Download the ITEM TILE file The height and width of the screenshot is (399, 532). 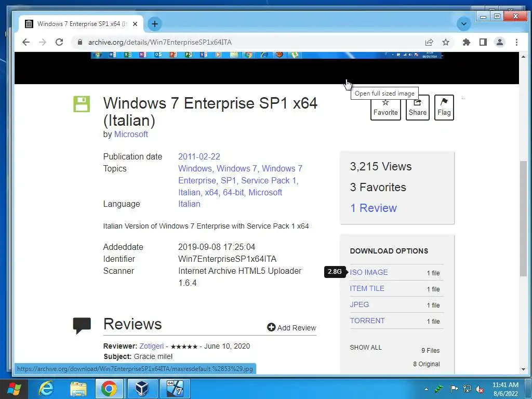[367, 288]
